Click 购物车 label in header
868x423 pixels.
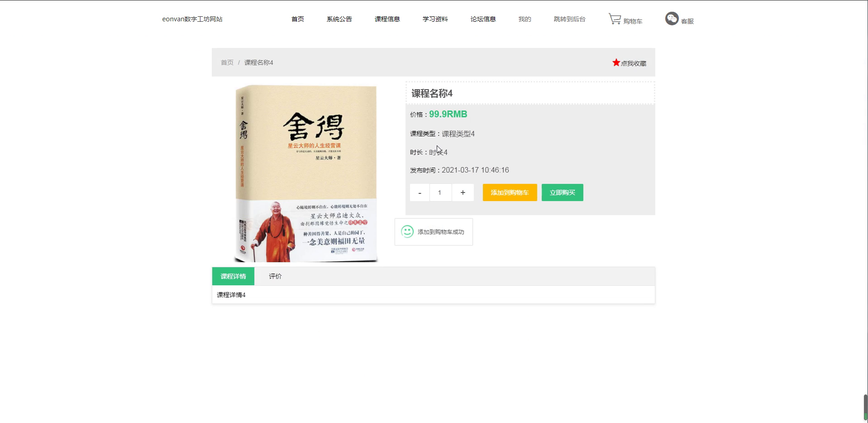coord(633,21)
